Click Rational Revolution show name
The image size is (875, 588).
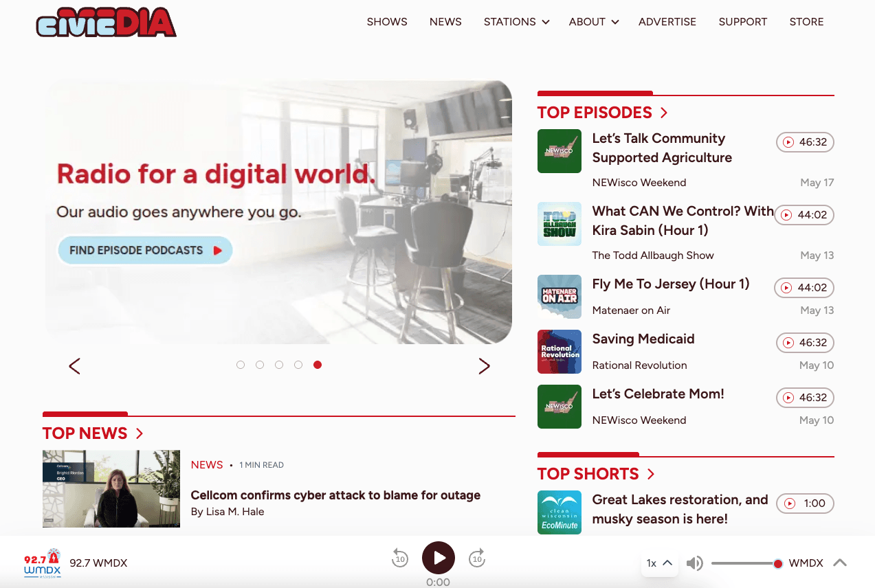click(x=640, y=365)
